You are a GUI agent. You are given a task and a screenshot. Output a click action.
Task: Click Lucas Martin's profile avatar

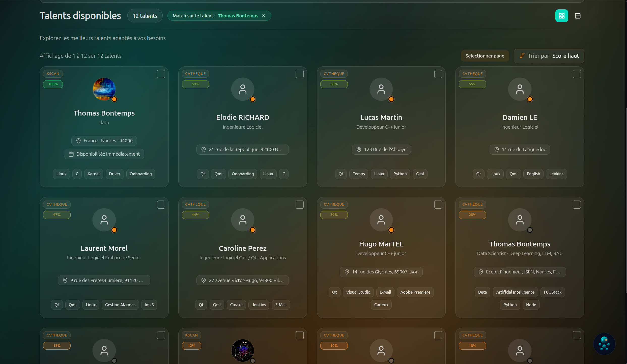[x=381, y=89]
